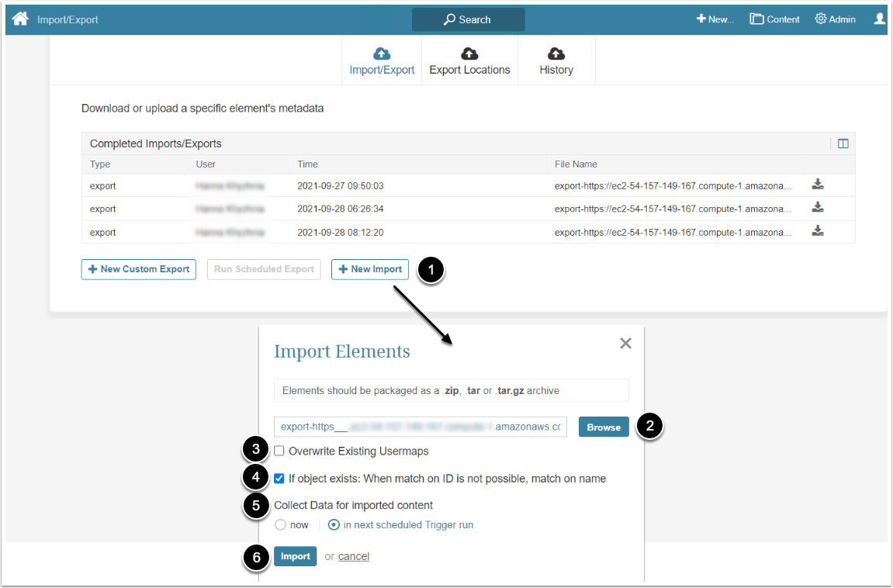The image size is (893, 588).
Task: Click the Import/Export breadcrumb in header
Action: [67, 19]
